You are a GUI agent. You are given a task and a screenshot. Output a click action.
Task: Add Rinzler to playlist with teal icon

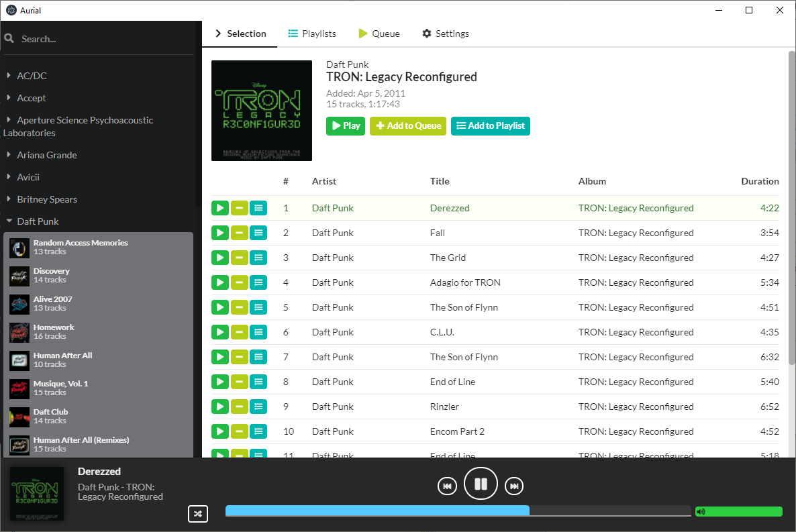coord(258,407)
